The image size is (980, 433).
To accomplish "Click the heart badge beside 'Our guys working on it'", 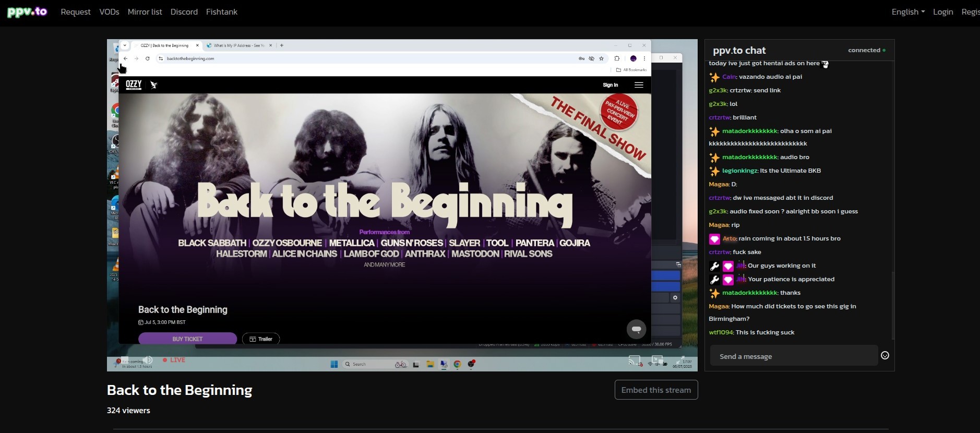I will (728, 266).
